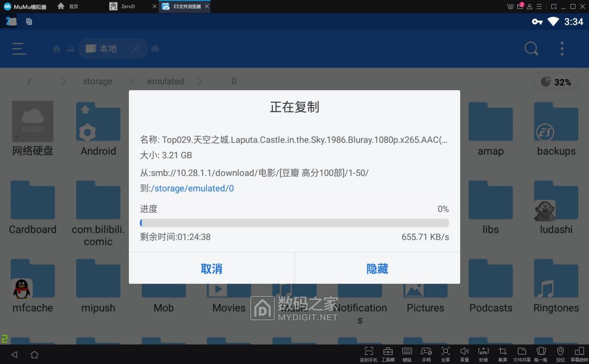
Task: Close the 本地 location tab
Action: click(135, 49)
